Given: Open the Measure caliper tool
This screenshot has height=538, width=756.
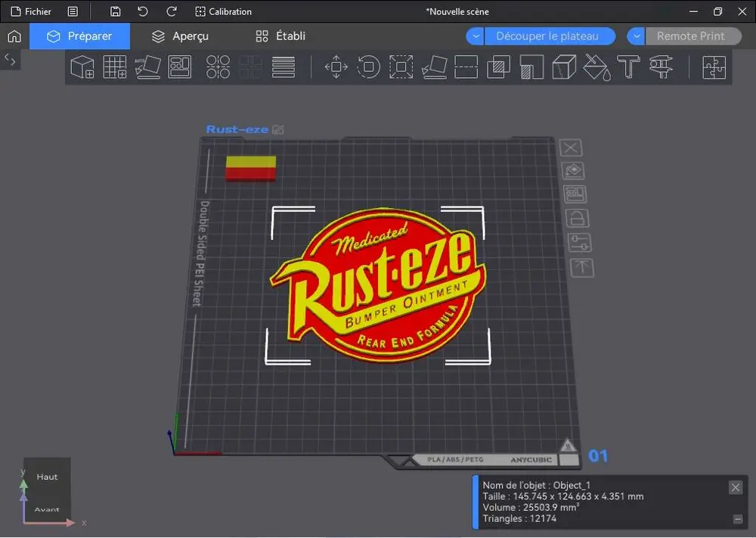Looking at the screenshot, I should [661, 67].
